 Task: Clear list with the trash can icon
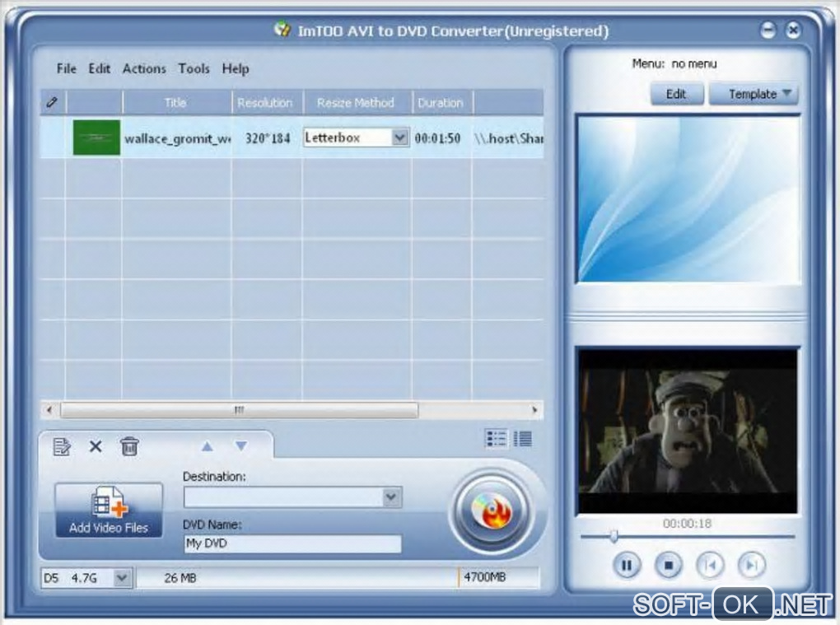(x=129, y=446)
